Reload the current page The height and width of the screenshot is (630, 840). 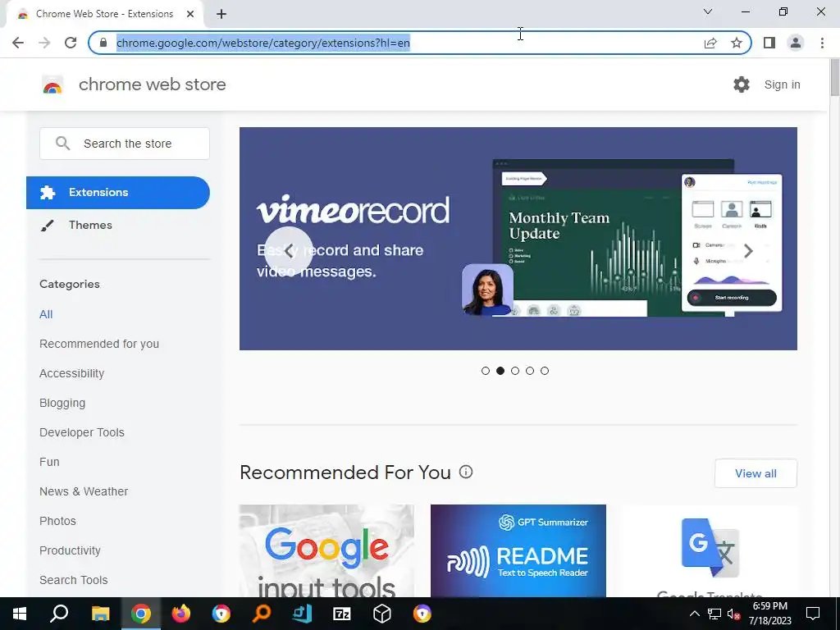click(x=71, y=43)
